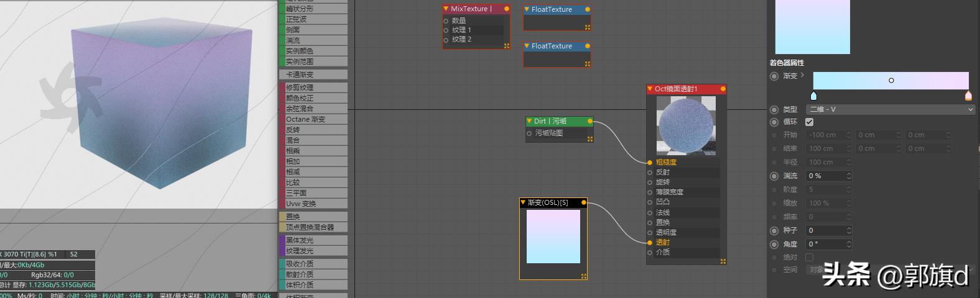Toggle animation dot beside 循环
Viewport: 980px width, 298px height.
pos(774,122)
